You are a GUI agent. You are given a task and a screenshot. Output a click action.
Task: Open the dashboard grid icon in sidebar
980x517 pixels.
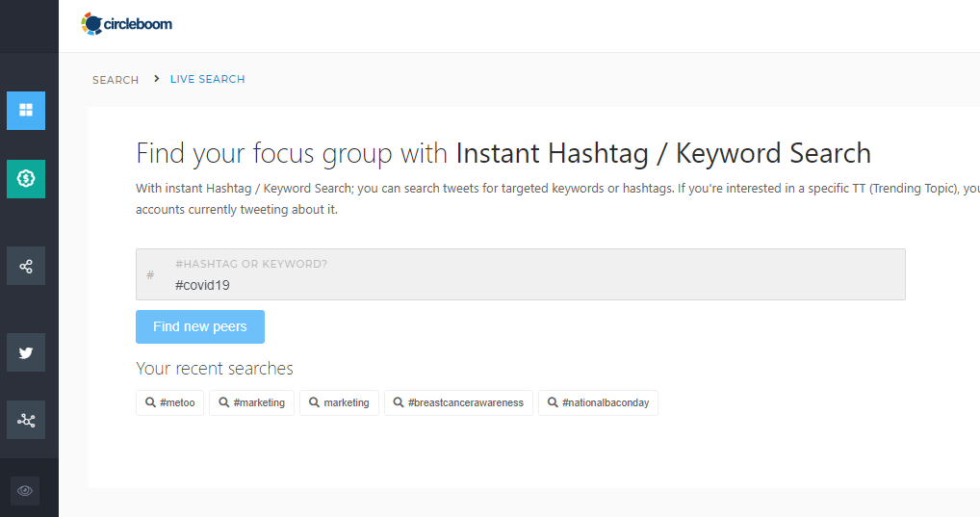[x=26, y=111]
